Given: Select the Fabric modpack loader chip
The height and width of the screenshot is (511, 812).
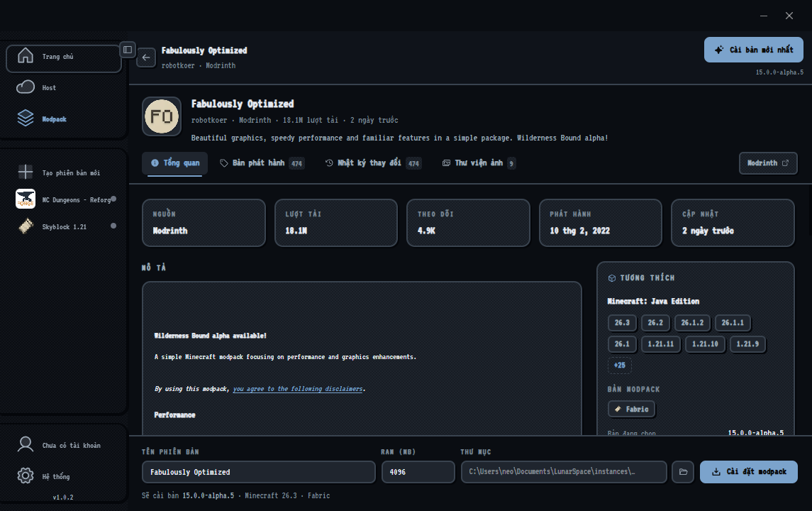Looking at the screenshot, I should coord(632,409).
